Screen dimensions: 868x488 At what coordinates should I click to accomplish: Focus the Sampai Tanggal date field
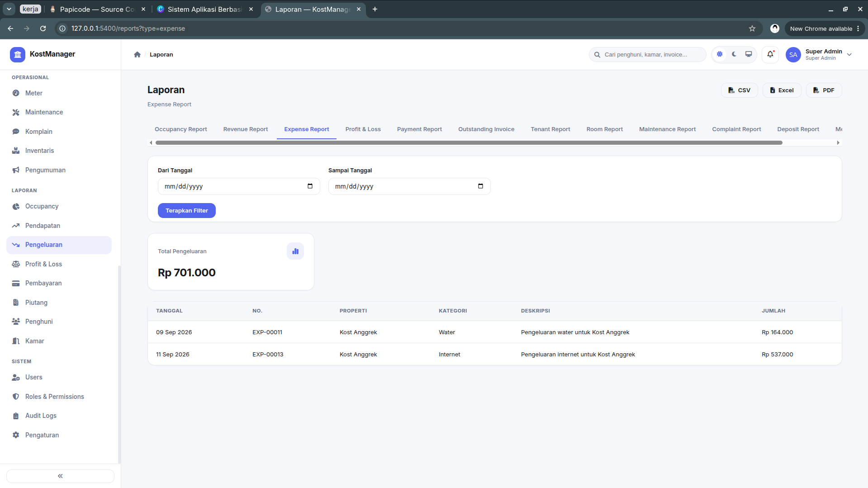(x=409, y=186)
